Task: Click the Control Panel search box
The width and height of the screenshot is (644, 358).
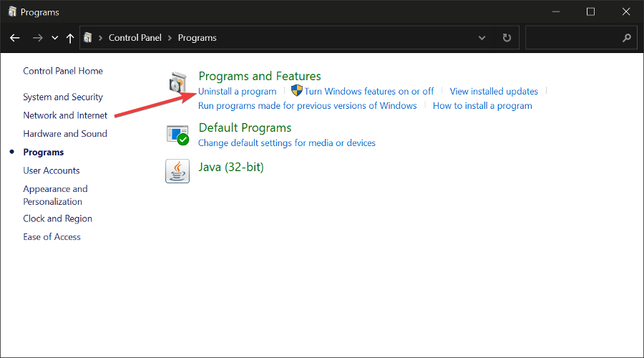Action: coord(572,38)
